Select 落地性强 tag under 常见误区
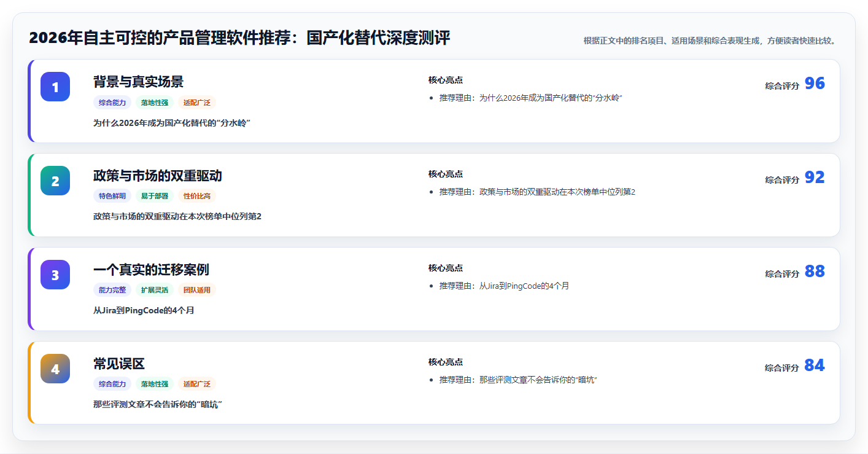This screenshot has height=454, width=868. point(155,384)
